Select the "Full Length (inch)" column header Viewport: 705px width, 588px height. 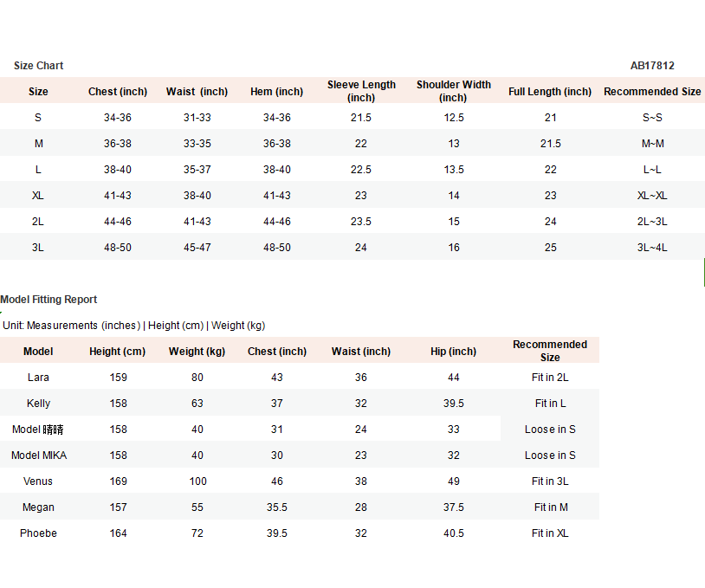(550, 92)
